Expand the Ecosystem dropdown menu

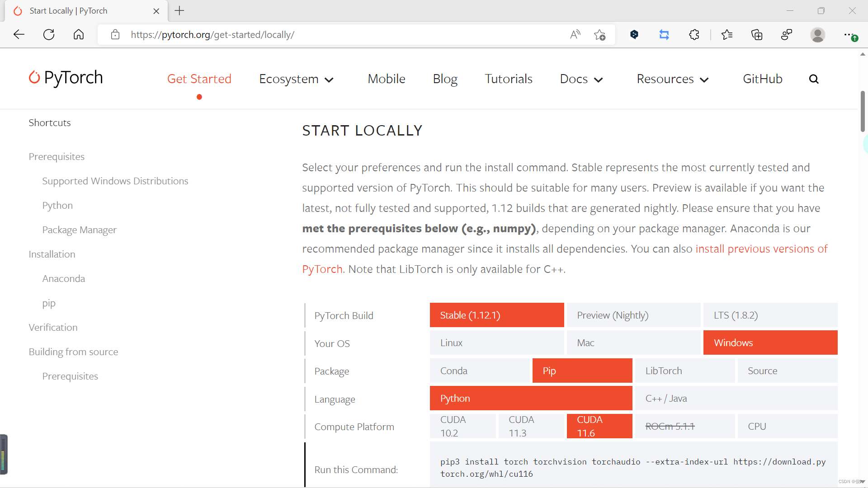(x=296, y=79)
